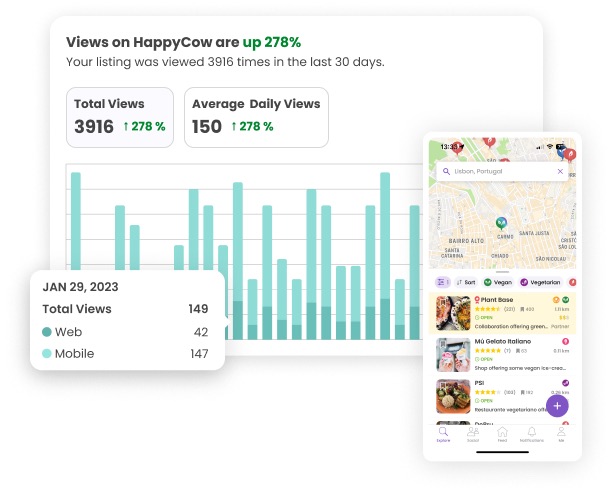Viewport: 612px width, 494px height.
Task: Open the Social tab
Action: (x=472, y=434)
